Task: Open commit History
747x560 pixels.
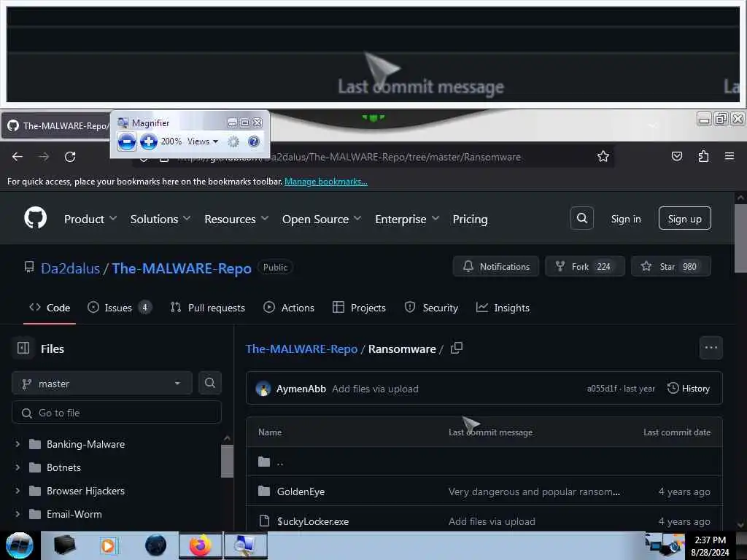Action: pos(689,388)
